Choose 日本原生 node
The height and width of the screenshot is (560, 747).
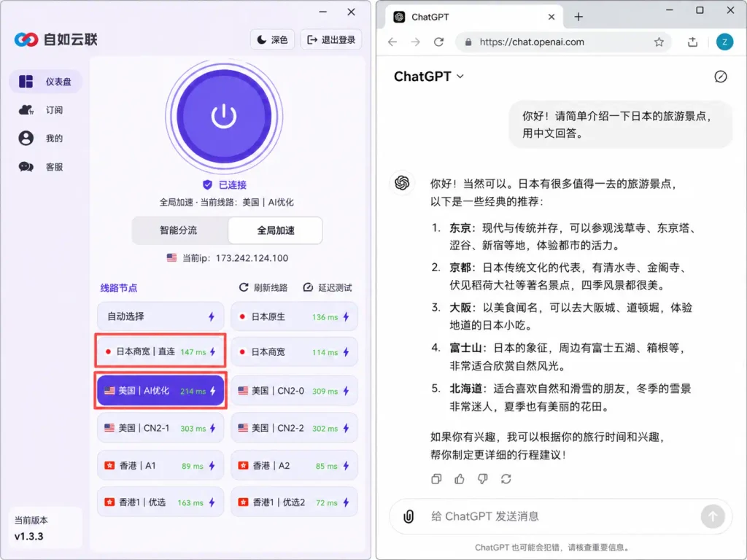pos(295,316)
